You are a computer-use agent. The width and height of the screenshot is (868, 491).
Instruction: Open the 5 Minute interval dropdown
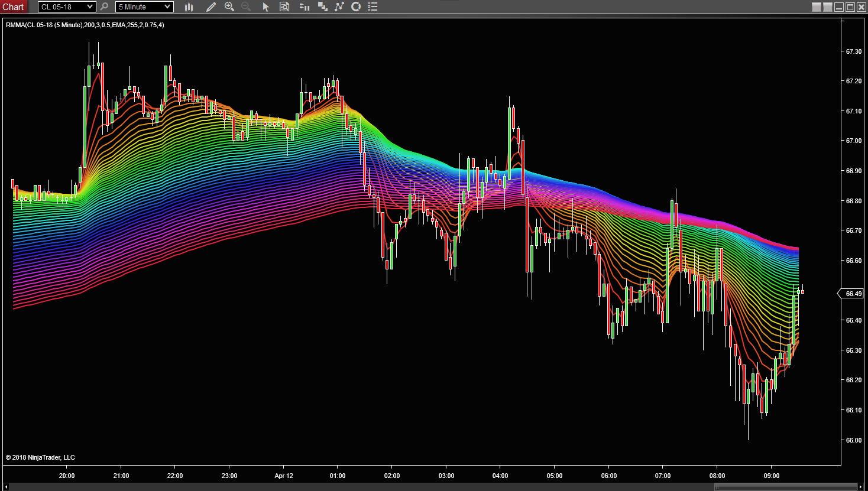point(144,6)
